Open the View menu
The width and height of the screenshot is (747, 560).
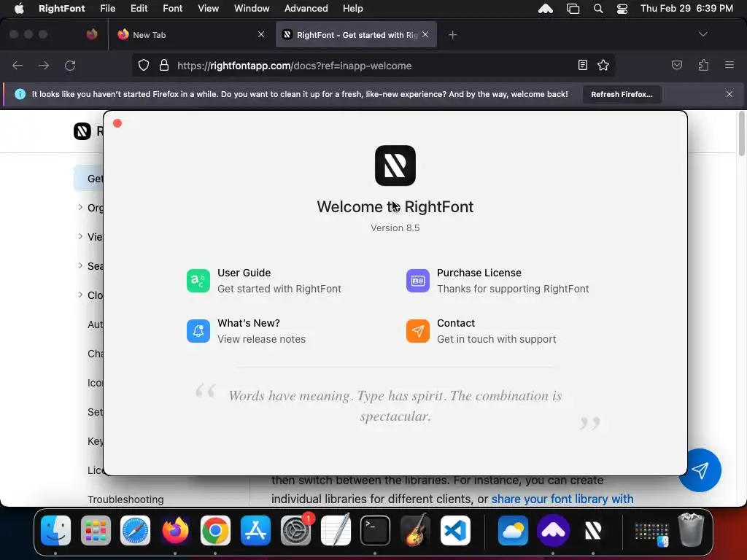pos(208,8)
